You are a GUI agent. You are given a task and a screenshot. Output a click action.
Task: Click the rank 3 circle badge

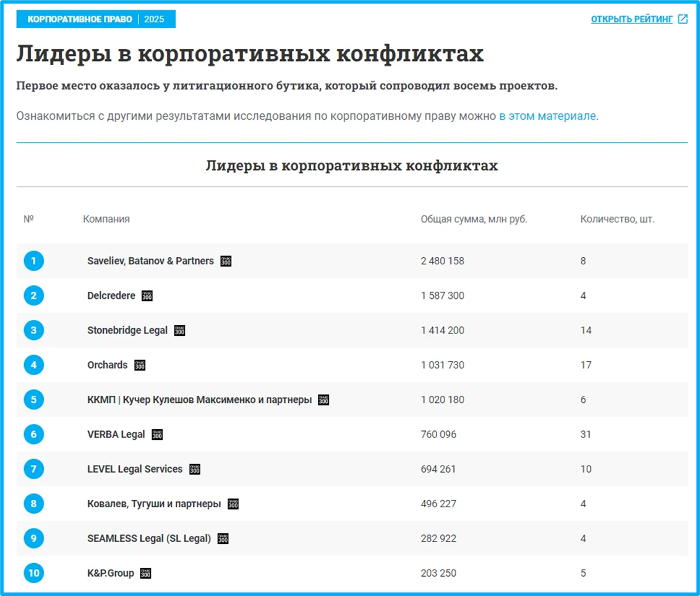[x=33, y=331]
